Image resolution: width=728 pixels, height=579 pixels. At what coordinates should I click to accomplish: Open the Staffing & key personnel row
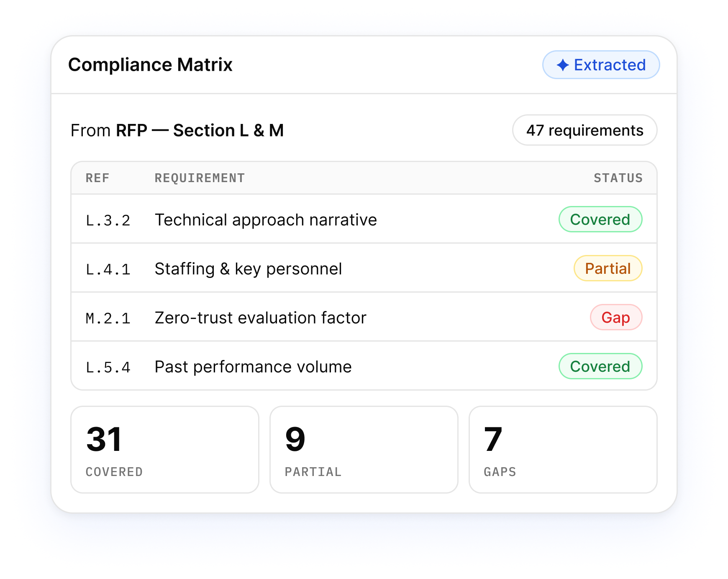364,268
